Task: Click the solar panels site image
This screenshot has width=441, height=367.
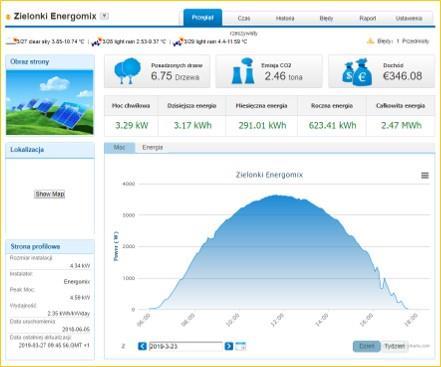Action: 50,102
